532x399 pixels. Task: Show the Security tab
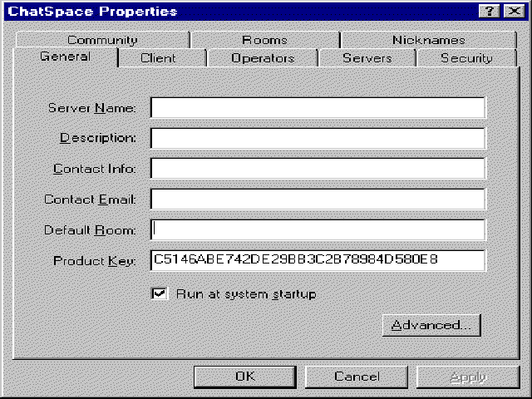point(465,58)
